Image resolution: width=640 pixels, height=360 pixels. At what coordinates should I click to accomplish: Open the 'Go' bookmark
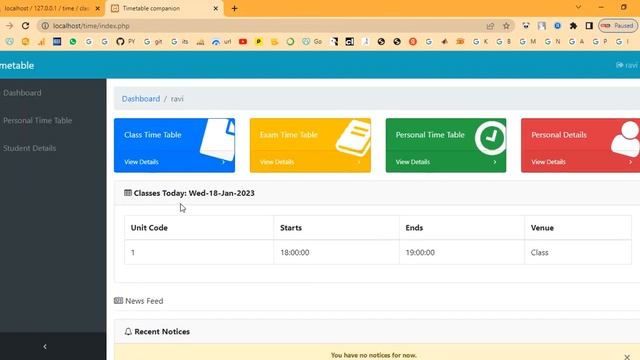[312, 42]
